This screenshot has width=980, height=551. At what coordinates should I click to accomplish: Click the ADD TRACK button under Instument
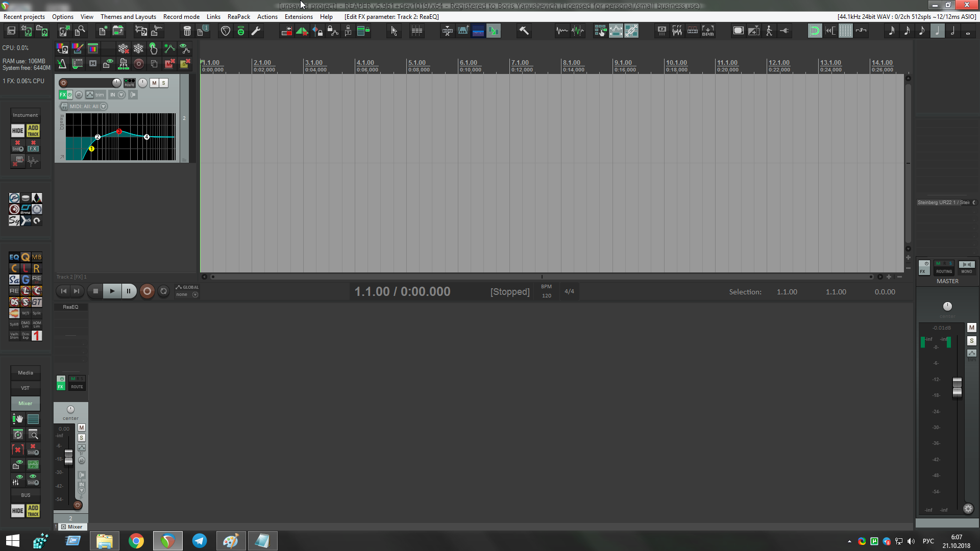33,131
